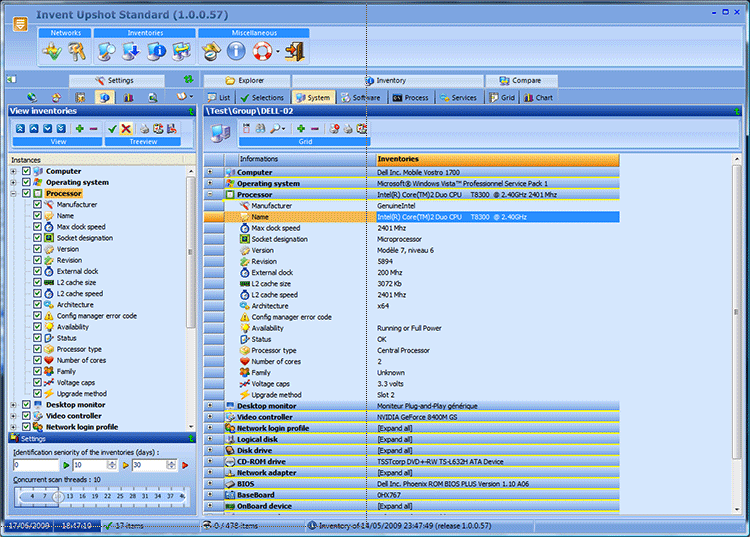The width and height of the screenshot is (750, 537).
Task: Click [Expand all] in Disk drive row
Action: [395, 450]
